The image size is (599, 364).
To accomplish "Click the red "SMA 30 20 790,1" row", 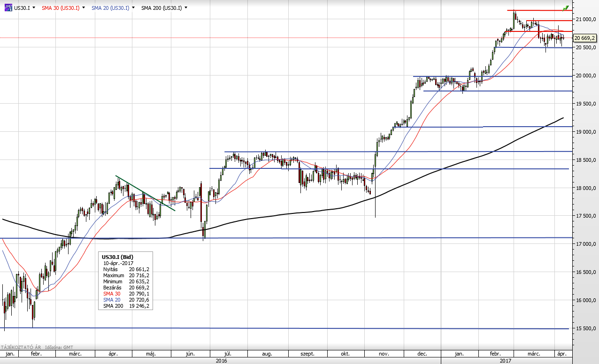I will coord(126,294).
